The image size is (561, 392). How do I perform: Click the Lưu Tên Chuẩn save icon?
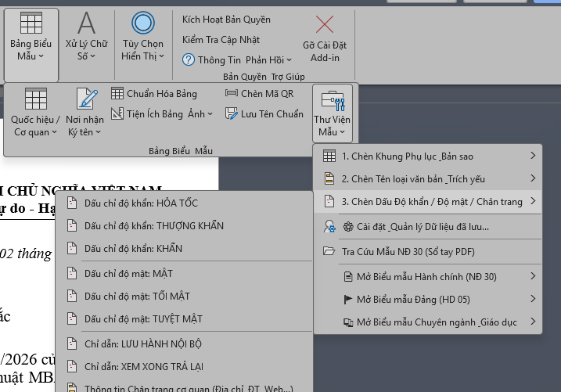point(231,113)
